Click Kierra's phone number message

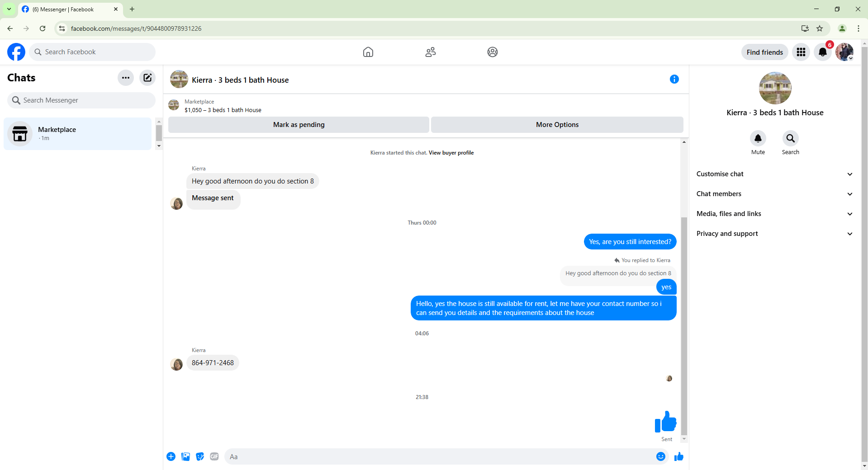213,363
